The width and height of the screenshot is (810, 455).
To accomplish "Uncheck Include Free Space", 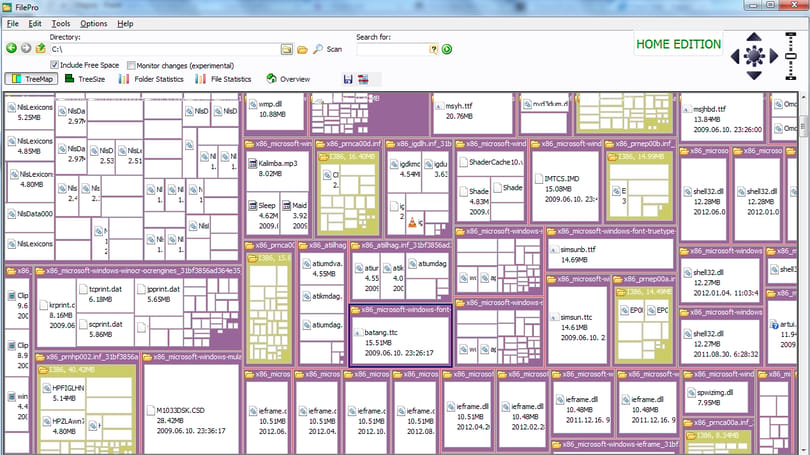I will pyautogui.click(x=54, y=65).
